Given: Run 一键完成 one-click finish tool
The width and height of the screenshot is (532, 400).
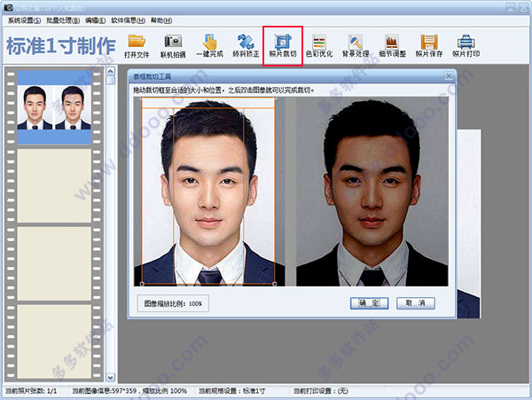Looking at the screenshot, I should tap(209, 46).
